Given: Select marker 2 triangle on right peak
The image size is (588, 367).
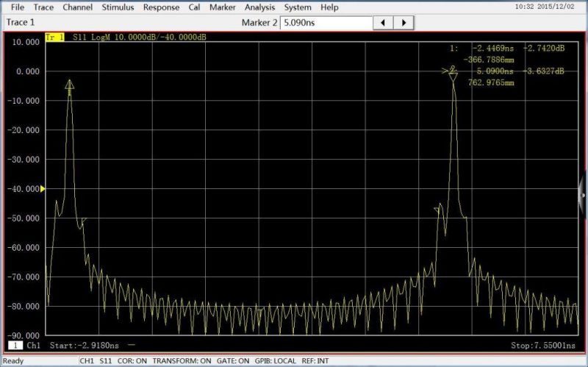Looking at the screenshot, I should pyautogui.click(x=453, y=78).
